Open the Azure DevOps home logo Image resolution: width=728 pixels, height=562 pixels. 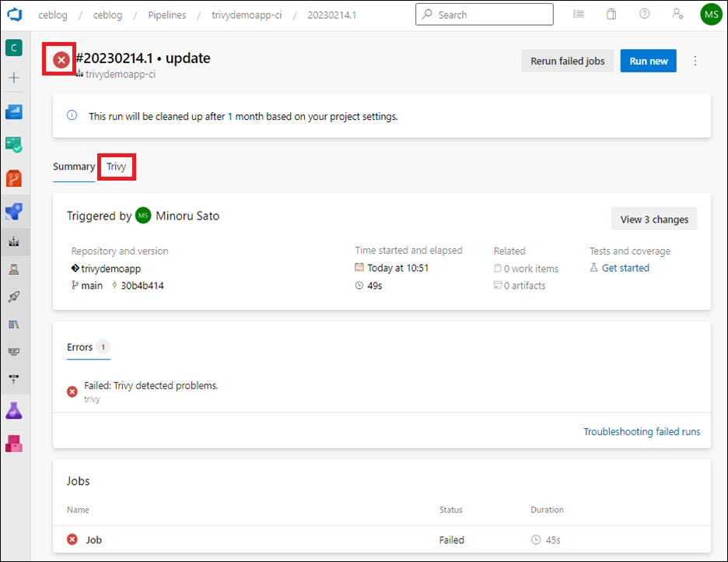coord(15,14)
